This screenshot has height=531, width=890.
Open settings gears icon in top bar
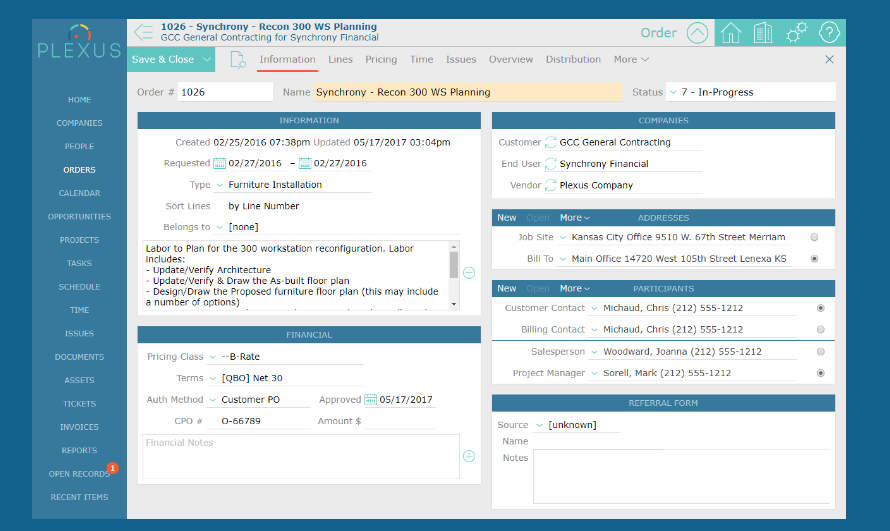pyautogui.click(x=796, y=33)
